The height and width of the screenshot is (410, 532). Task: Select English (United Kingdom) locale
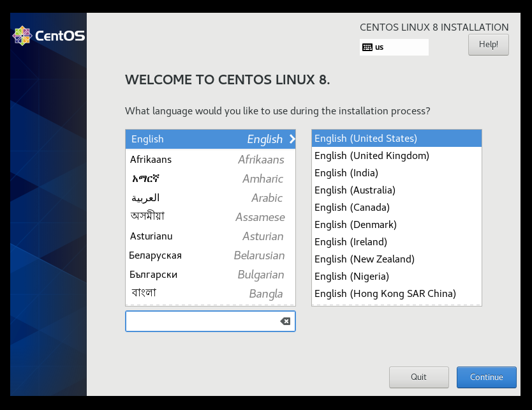tap(397, 156)
